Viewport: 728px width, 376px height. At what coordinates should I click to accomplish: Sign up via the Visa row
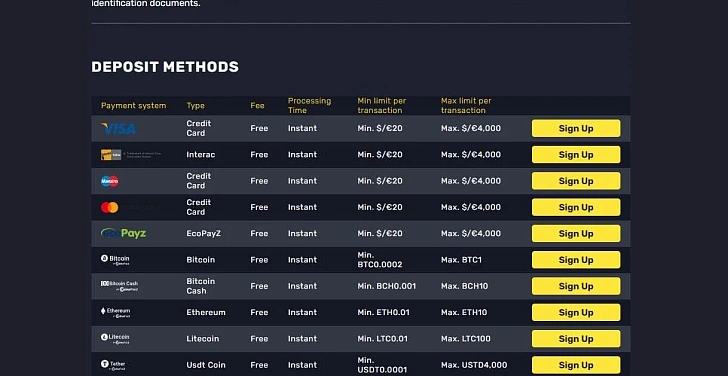tap(576, 129)
